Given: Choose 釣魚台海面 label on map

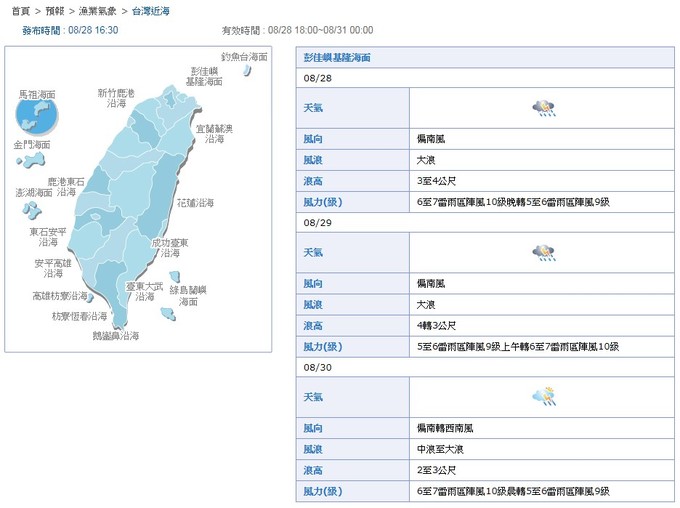Looking at the screenshot, I should click(244, 57).
